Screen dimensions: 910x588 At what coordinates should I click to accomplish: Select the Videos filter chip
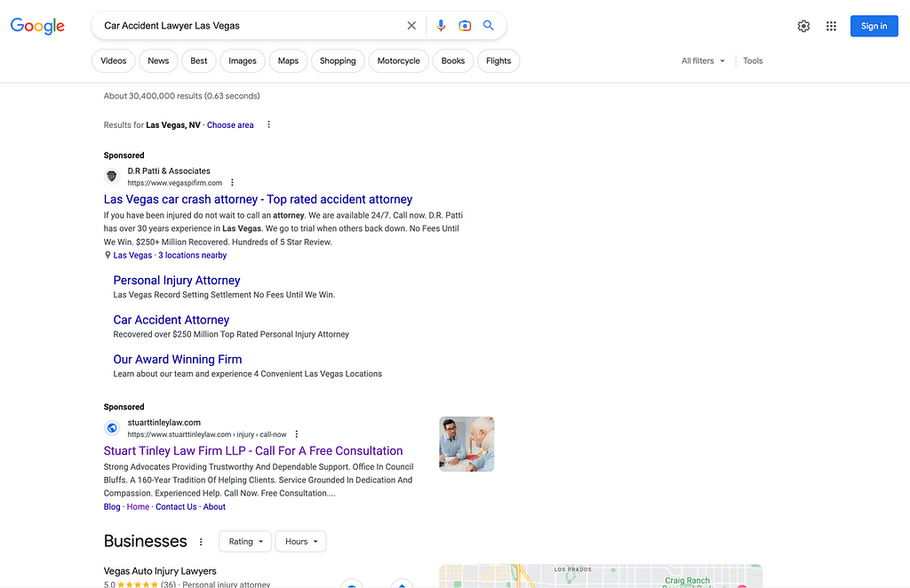pos(113,61)
